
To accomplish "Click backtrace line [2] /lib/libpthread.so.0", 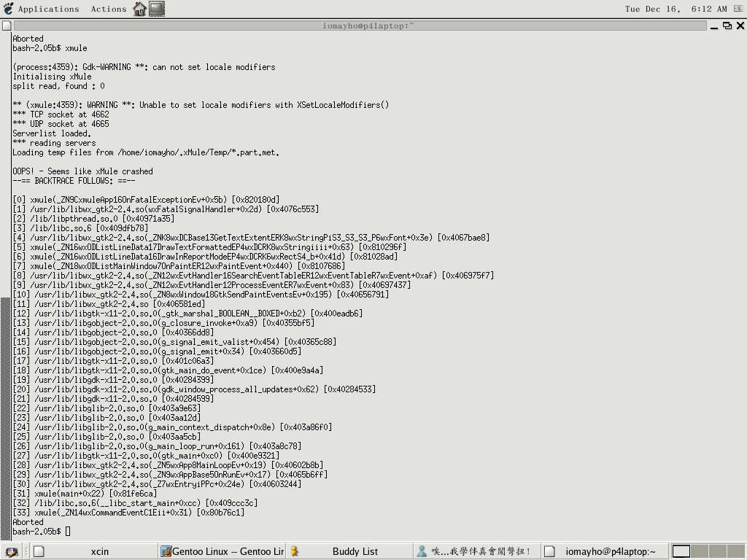I will (94, 219).
